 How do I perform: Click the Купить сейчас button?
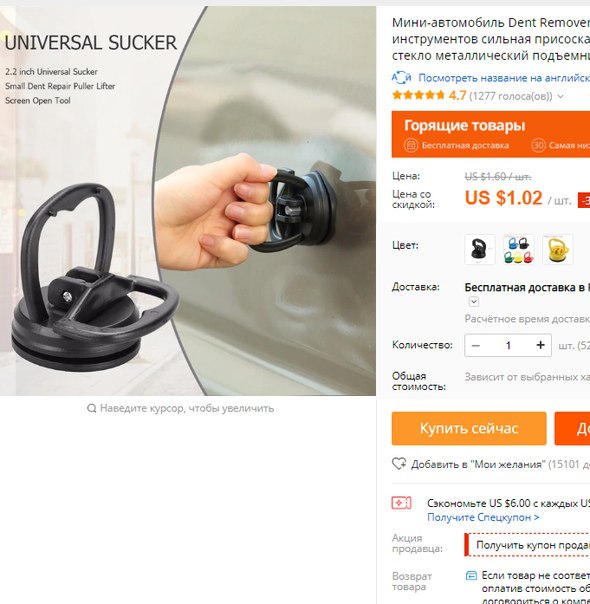pyautogui.click(x=469, y=428)
